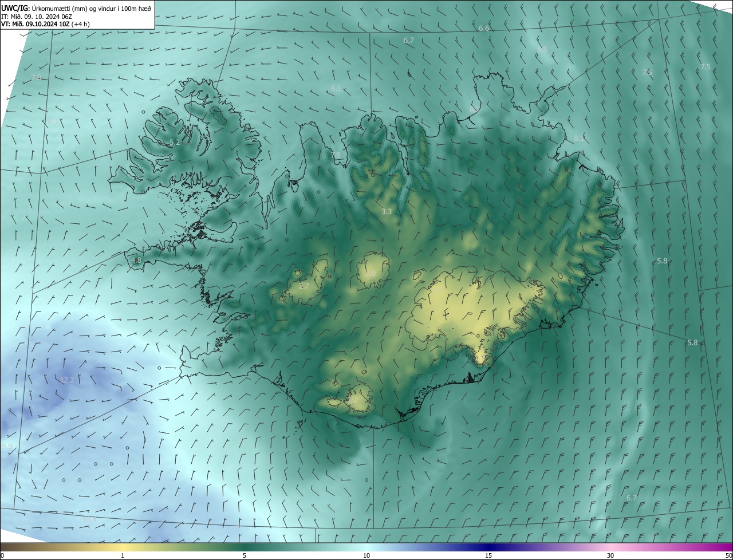
Task: Click the 50 tick on the color scale
Action: tap(728, 555)
